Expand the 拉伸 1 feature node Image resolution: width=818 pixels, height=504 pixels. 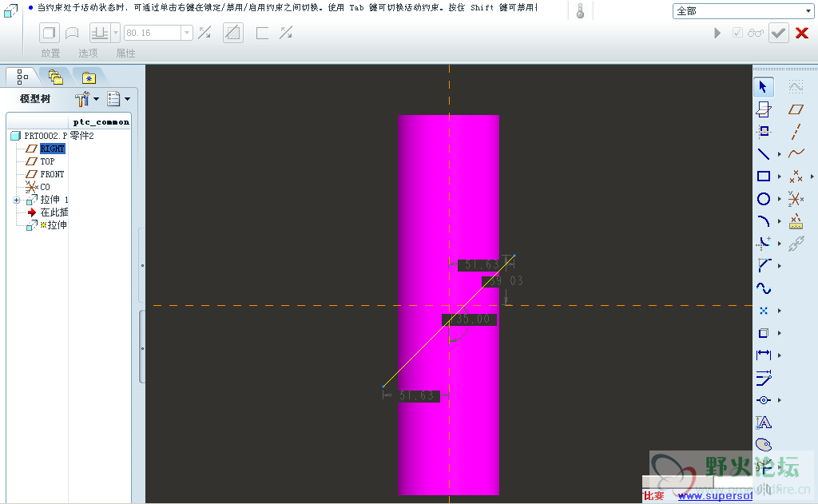(17, 200)
